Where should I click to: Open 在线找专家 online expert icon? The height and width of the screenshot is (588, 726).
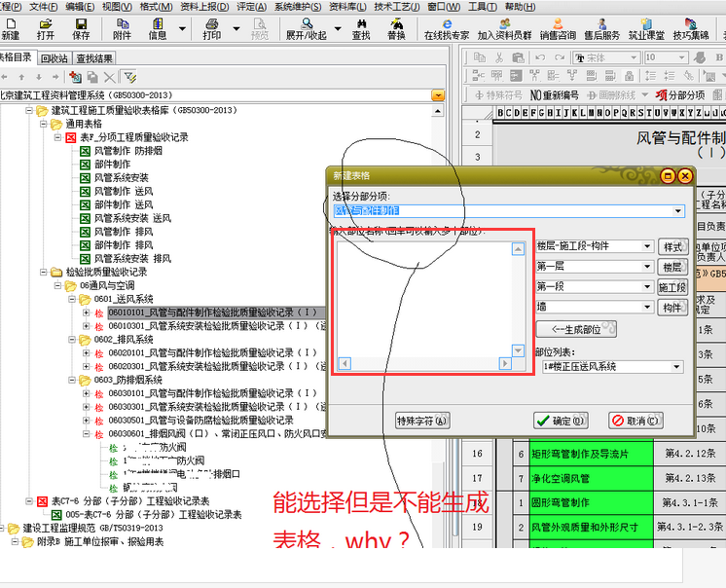tap(447, 28)
